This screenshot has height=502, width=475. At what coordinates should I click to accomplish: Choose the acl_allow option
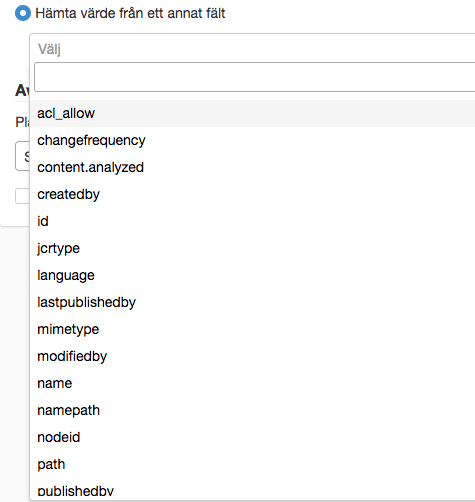pyautogui.click(x=253, y=113)
